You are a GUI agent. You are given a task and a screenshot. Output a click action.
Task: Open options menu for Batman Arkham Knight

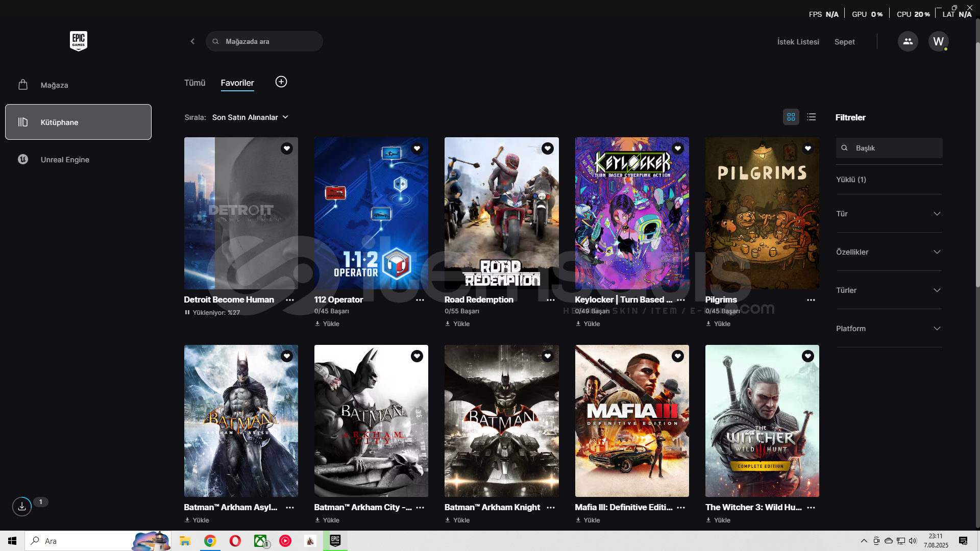tap(551, 508)
